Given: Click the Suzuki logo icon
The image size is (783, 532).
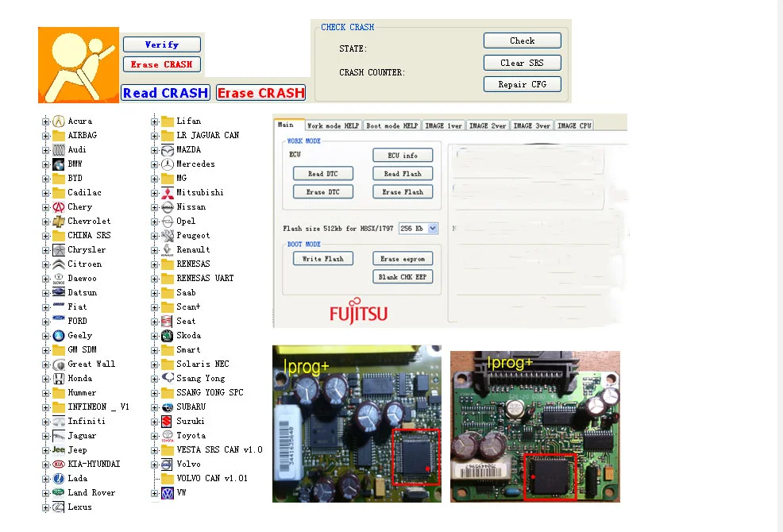Looking at the screenshot, I should 168,422.
